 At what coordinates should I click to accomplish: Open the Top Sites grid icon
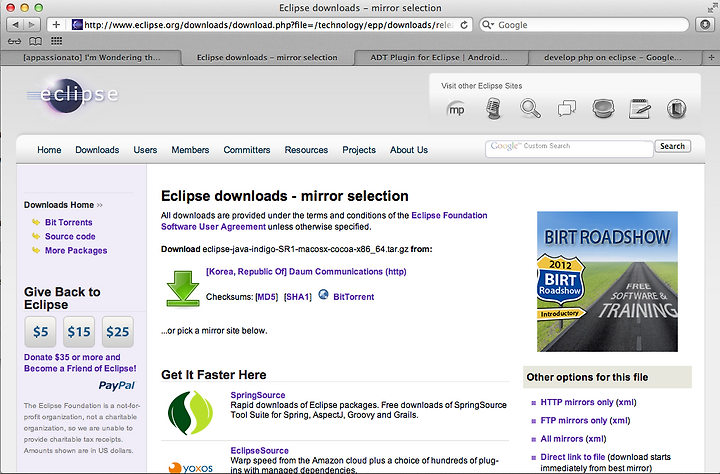coord(56,41)
